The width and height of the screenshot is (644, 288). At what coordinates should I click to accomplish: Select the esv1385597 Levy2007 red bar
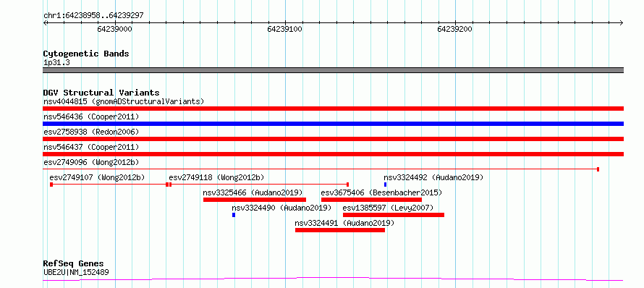(394, 215)
